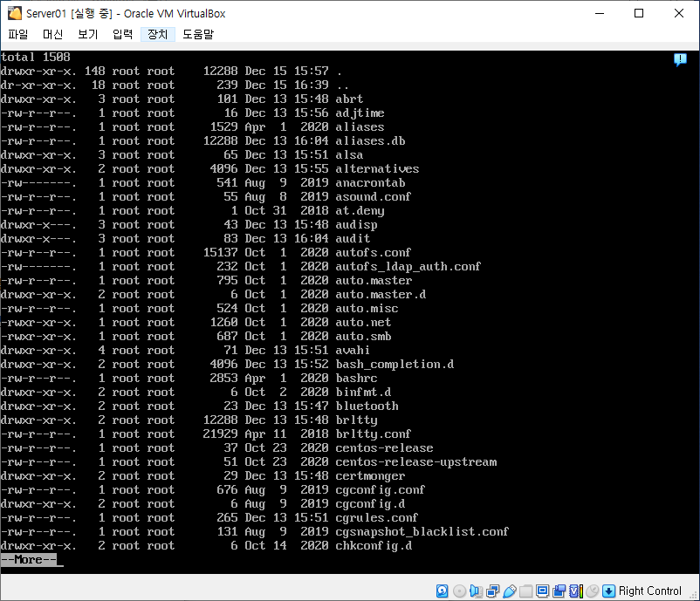Image resolution: width=700 pixels, height=601 pixels.
Task: Open the 머신 menu
Action: (x=52, y=34)
